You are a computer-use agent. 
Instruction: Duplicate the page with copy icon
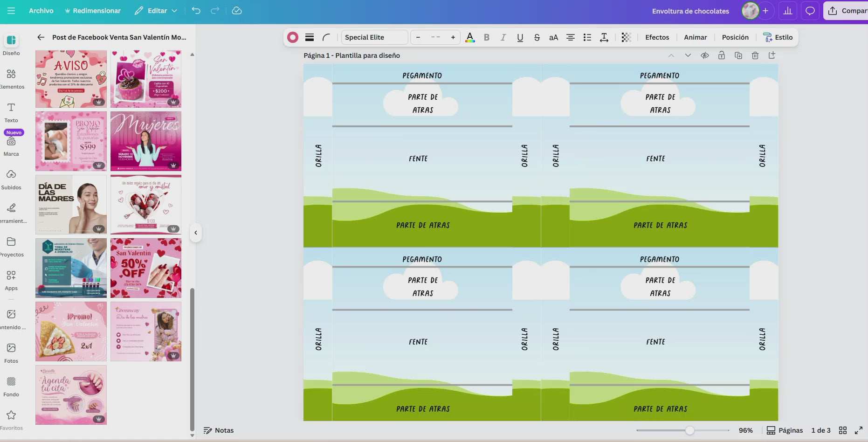pyautogui.click(x=738, y=55)
